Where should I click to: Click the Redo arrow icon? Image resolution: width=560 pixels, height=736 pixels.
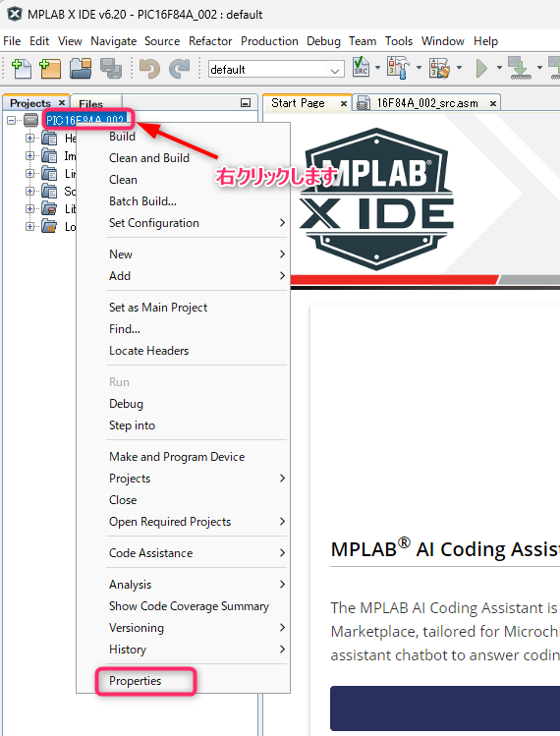[x=179, y=69]
